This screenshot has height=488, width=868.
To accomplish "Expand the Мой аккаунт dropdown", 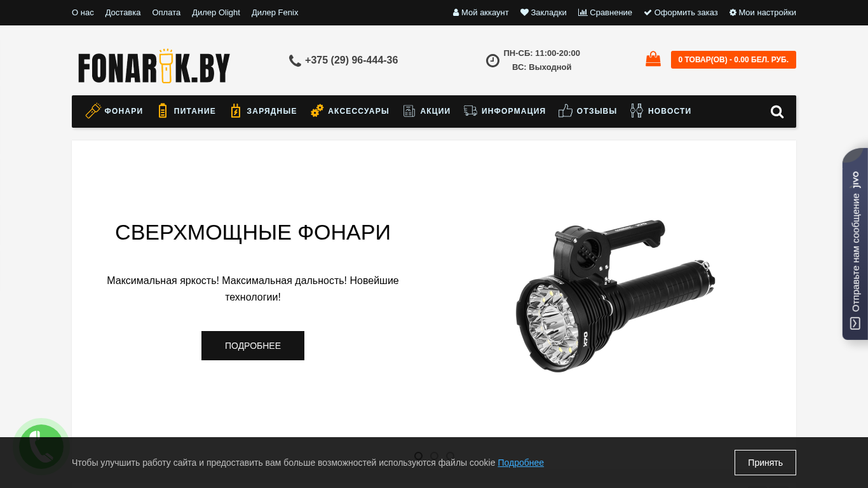I will click(x=480, y=13).
